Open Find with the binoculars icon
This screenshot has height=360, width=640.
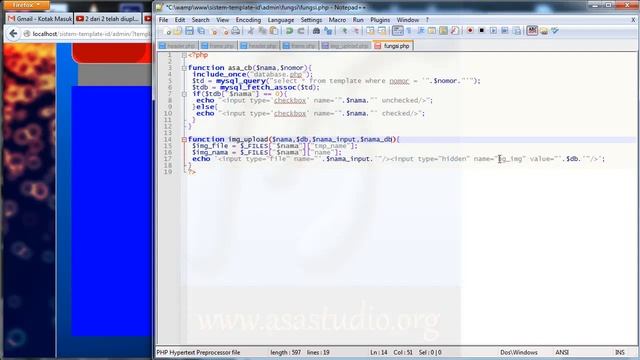316,31
